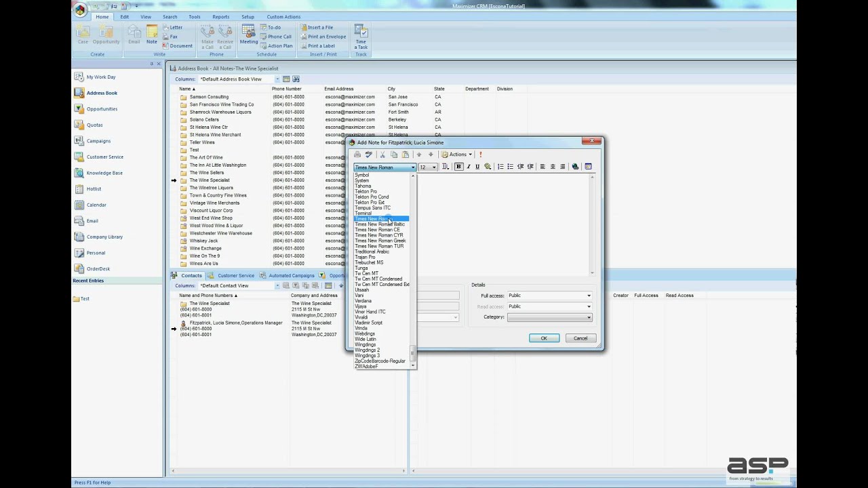Click the Action Plan schedule item

click(x=277, y=46)
